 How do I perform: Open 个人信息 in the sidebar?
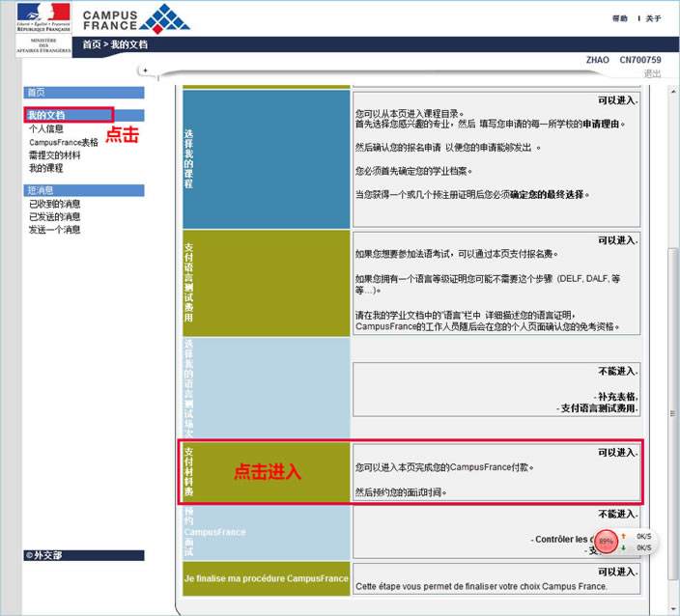(46, 128)
